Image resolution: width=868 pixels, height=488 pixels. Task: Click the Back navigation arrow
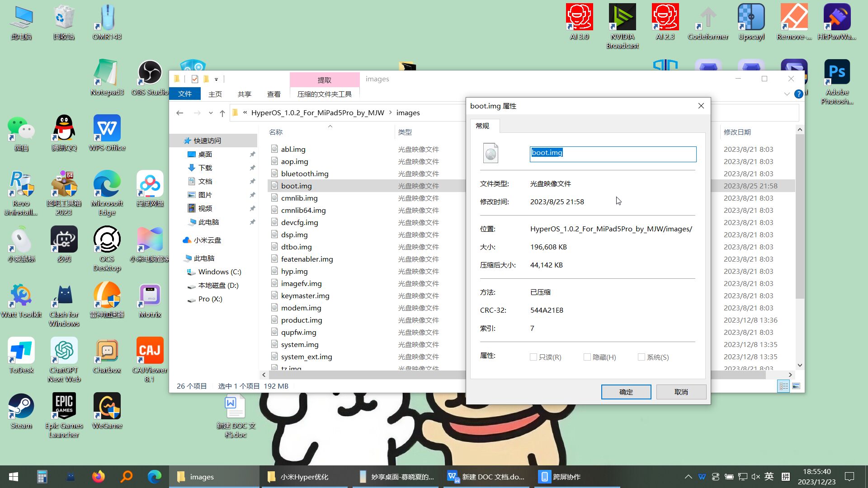coord(179,113)
